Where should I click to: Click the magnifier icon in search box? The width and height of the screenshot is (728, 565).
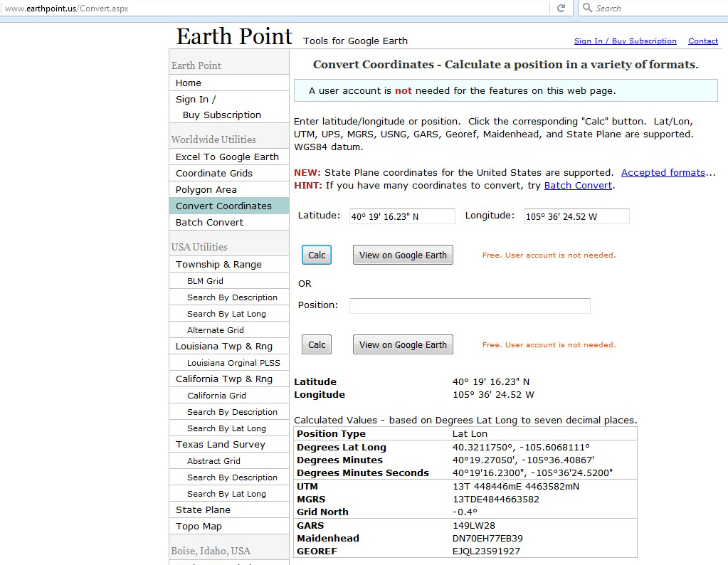tap(587, 8)
